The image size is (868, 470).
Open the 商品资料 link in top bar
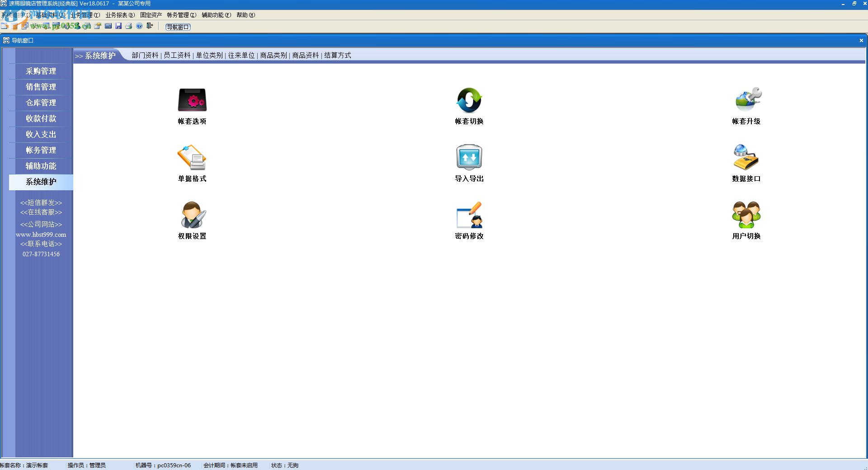pyautogui.click(x=306, y=55)
